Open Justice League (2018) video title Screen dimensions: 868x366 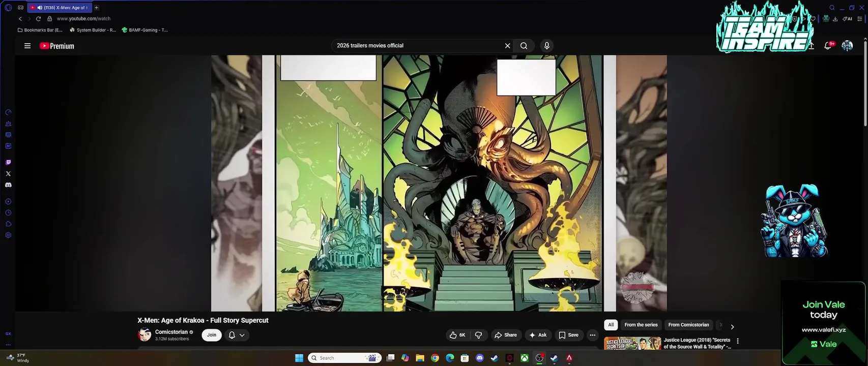click(697, 343)
